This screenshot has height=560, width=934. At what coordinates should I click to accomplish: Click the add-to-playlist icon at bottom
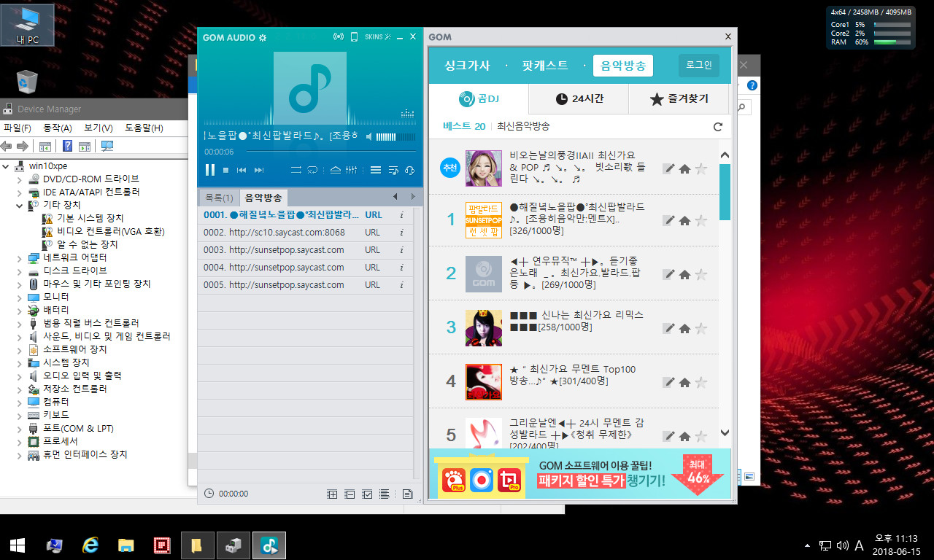pyautogui.click(x=333, y=494)
